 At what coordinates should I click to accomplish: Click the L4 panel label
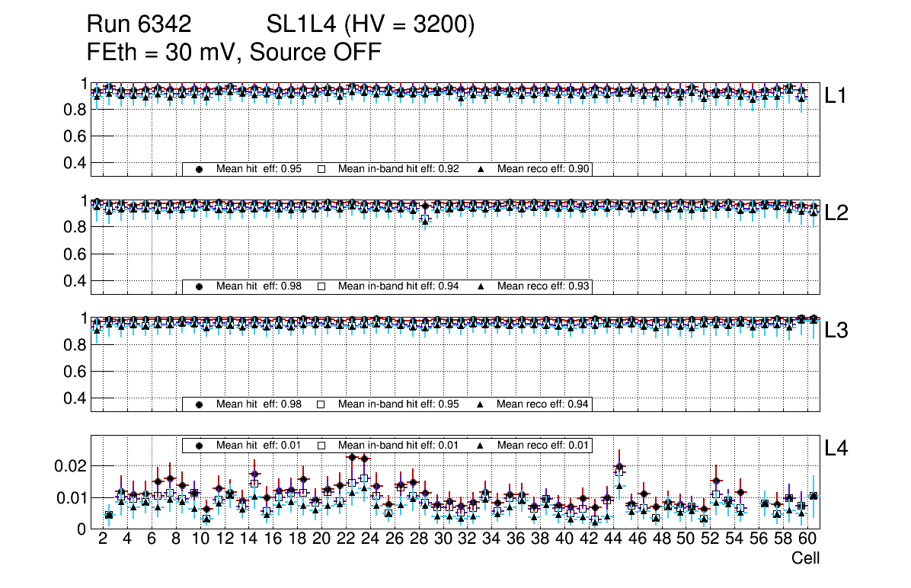click(x=836, y=449)
